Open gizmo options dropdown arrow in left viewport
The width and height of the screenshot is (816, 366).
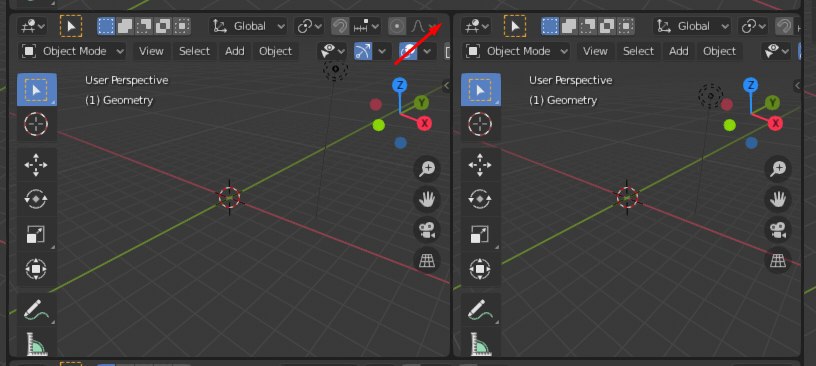(382, 51)
